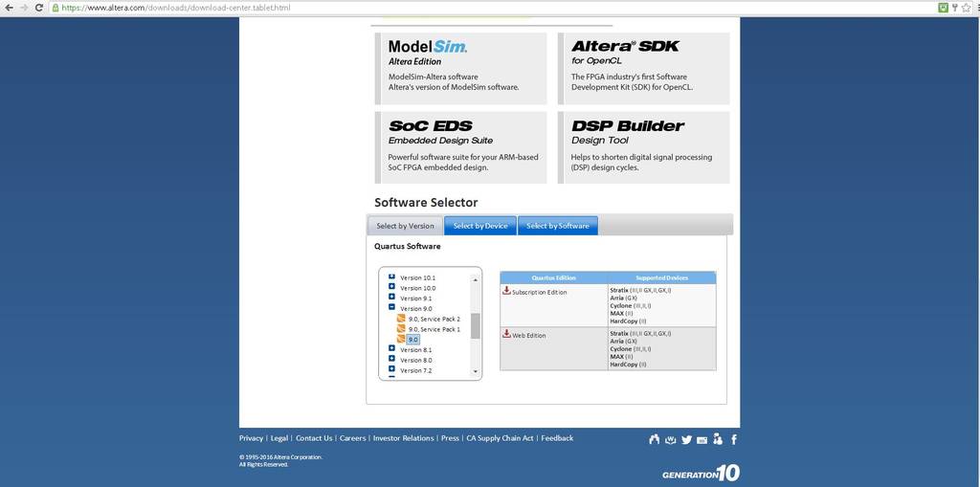Open the Investor Relations footer link

(x=403, y=438)
